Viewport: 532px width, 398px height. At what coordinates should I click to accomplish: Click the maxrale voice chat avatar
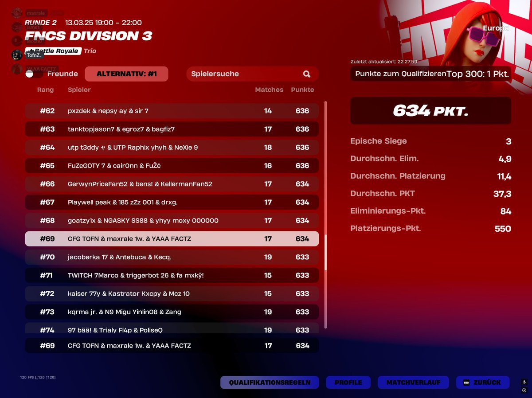(x=17, y=13)
